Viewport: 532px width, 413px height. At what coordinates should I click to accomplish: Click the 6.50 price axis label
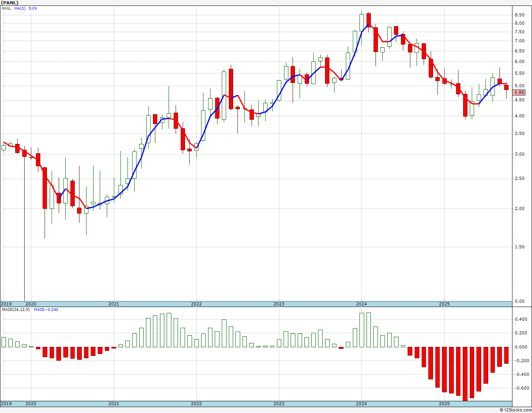click(x=519, y=51)
